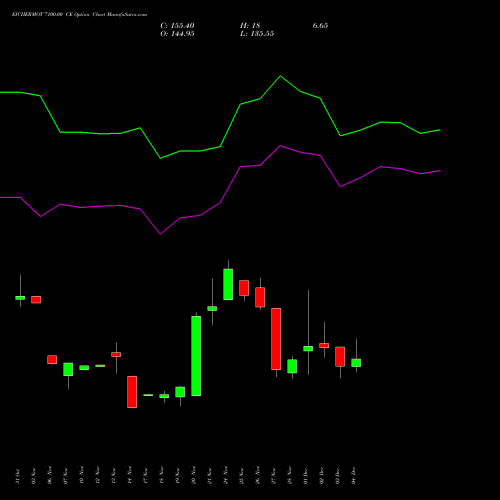Click the "06 Nov" date label on the axis
This screenshot has height=500, width=500.
[x=50, y=476]
